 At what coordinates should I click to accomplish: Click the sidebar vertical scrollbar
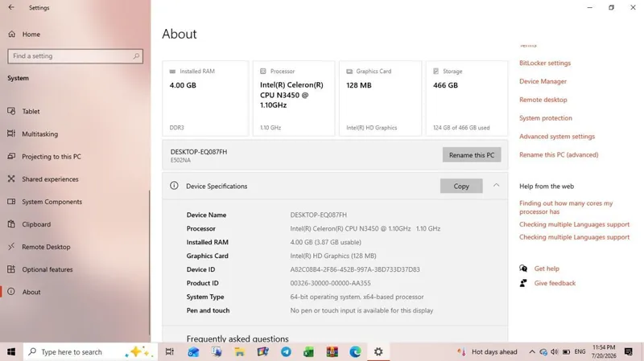150,263
